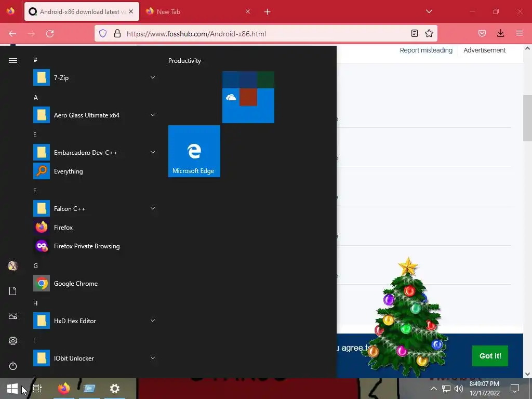Expand the Start menu hamburger
The width and height of the screenshot is (532, 399).
point(13,60)
